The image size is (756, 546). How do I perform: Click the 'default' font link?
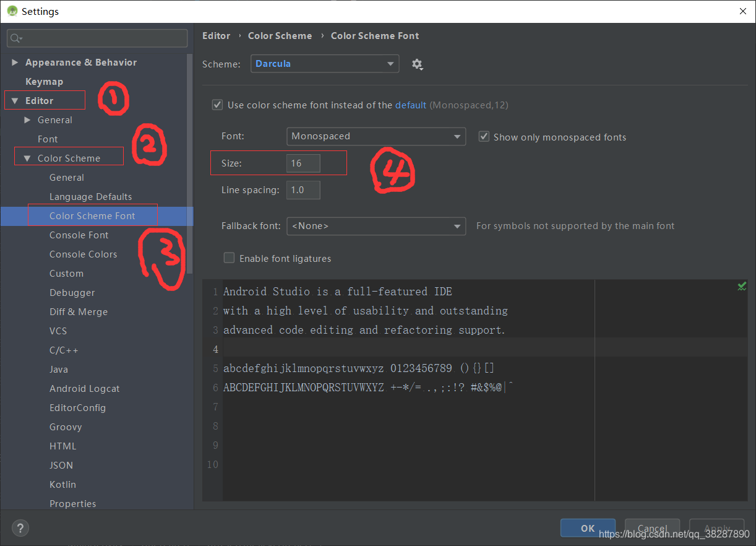click(411, 105)
